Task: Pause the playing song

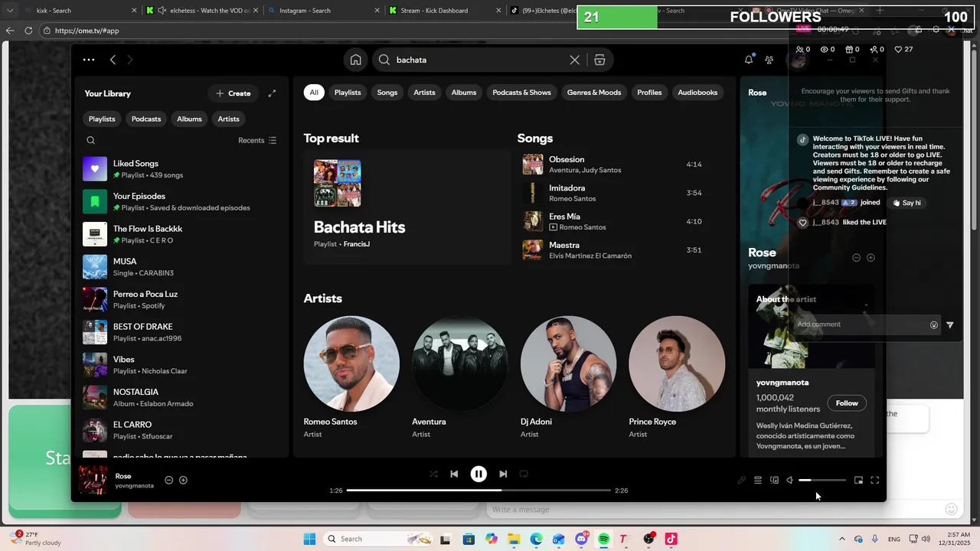Action: pyautogui.click(x=479, y=474)
